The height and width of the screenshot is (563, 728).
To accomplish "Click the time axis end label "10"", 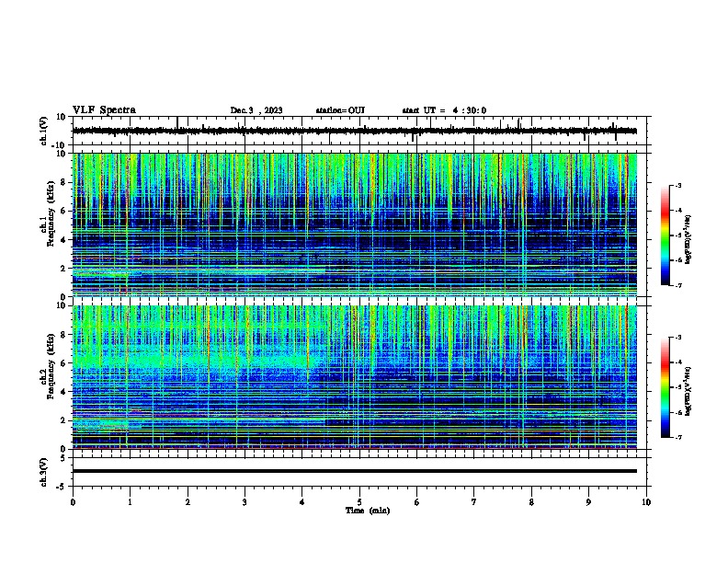I will pyautogui.click(x=646, y=502).
